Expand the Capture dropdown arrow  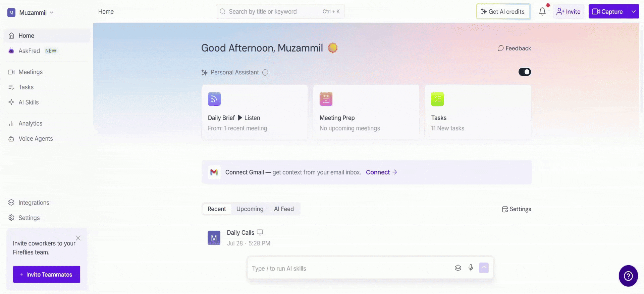(634, 11)
